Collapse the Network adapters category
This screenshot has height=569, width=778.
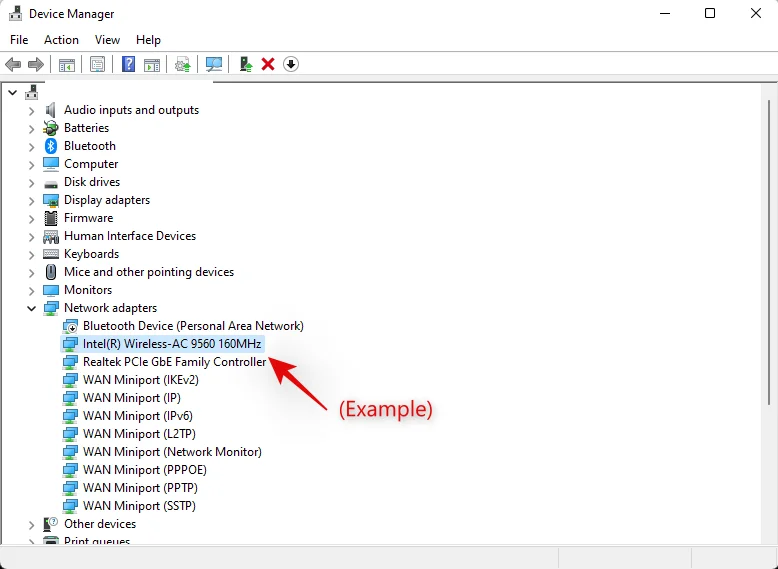(x=31, y=308)
